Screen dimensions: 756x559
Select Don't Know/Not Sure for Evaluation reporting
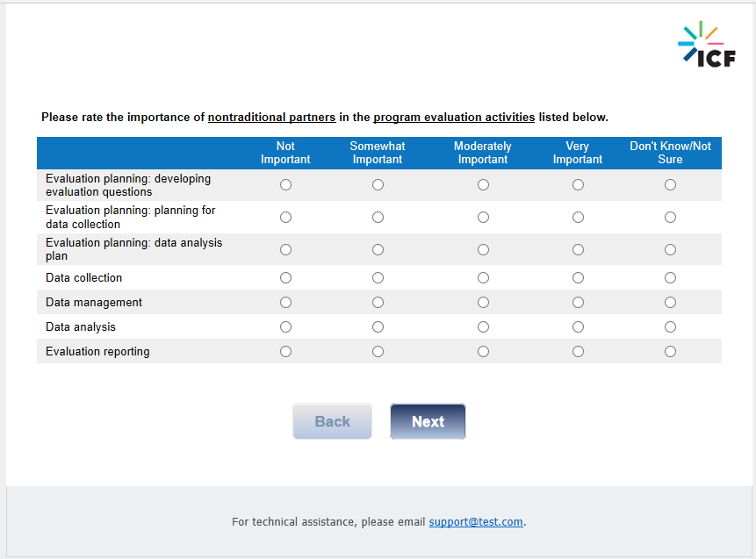(670, 352)
